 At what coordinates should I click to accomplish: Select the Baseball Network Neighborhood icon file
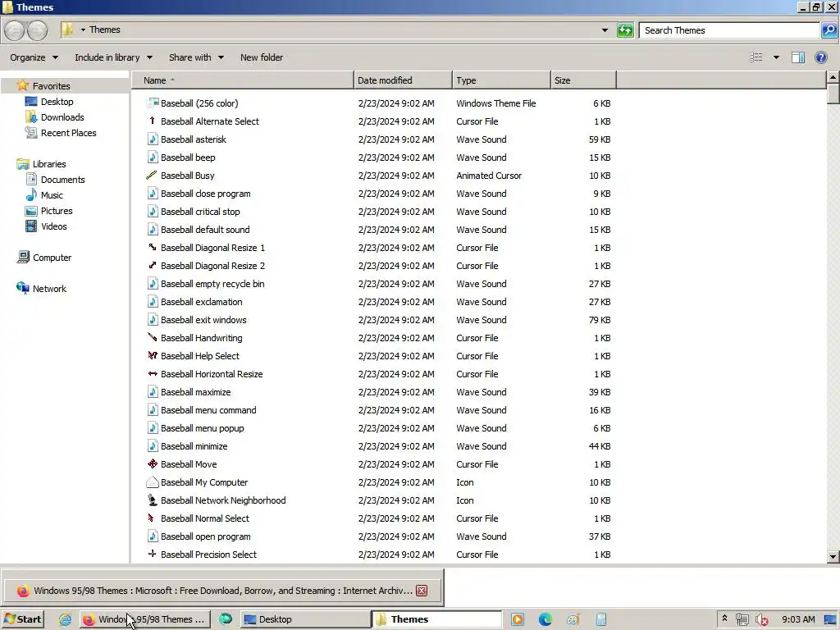(152, 500)
